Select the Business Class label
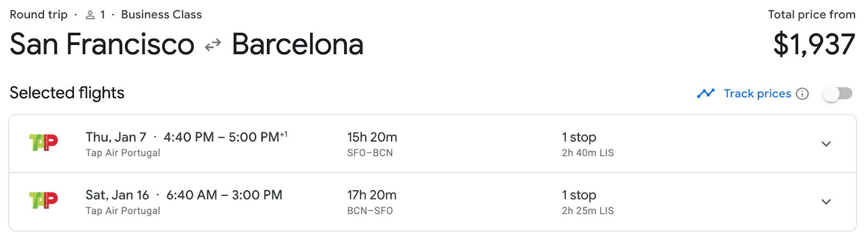This screenshot has height=238, width=868. 162,15
